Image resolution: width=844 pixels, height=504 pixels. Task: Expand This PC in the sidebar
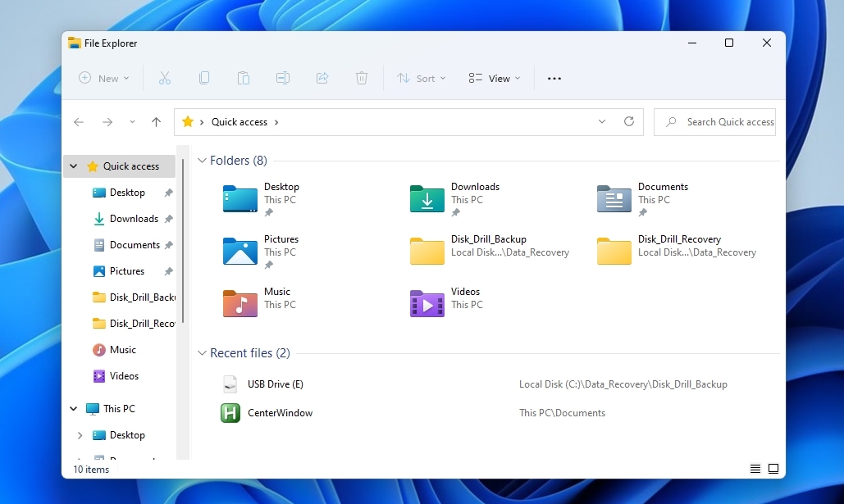point(73,408)
